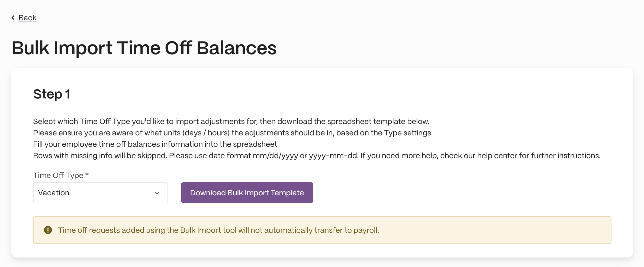Click the payroll transfer warning message text
The image size is (644, 267).
pyautogui.click(x=218, y=230)
